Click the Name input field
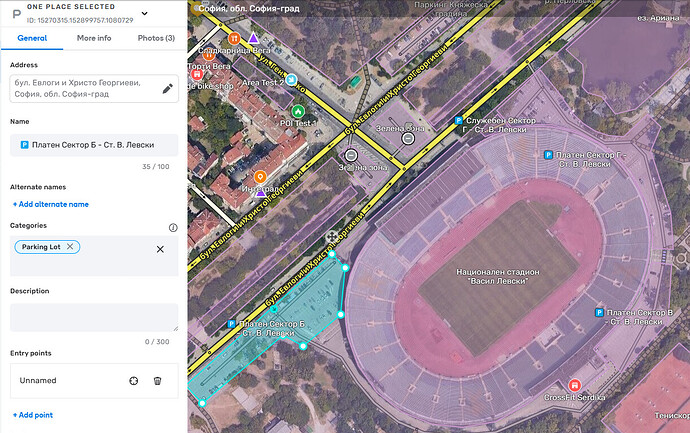690x433 pixels. point(94,145)
